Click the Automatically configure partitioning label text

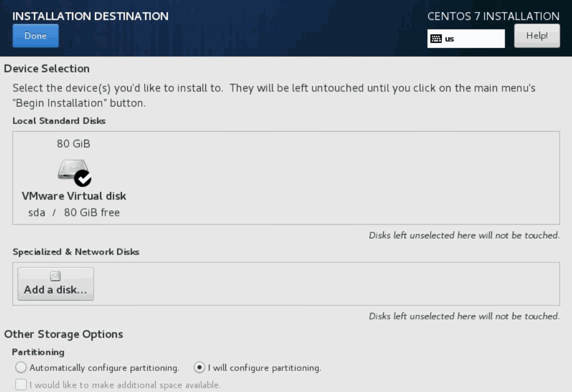pos(104,368)
